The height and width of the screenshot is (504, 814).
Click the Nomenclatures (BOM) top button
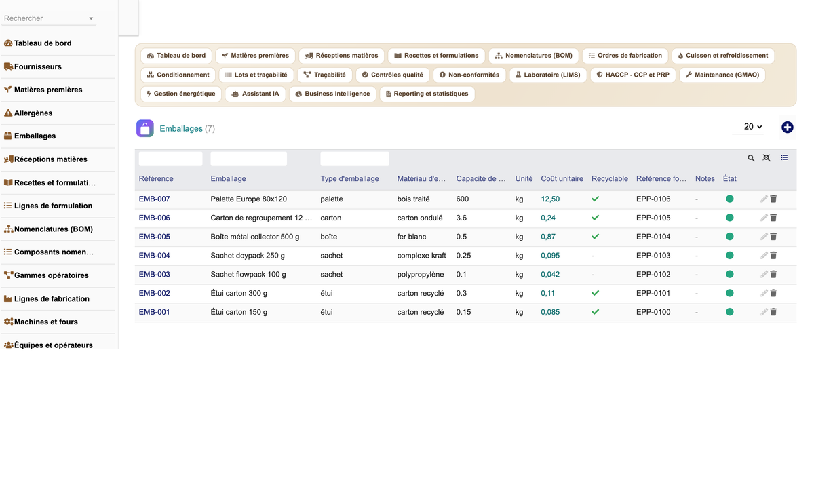(x=533, y=56)
